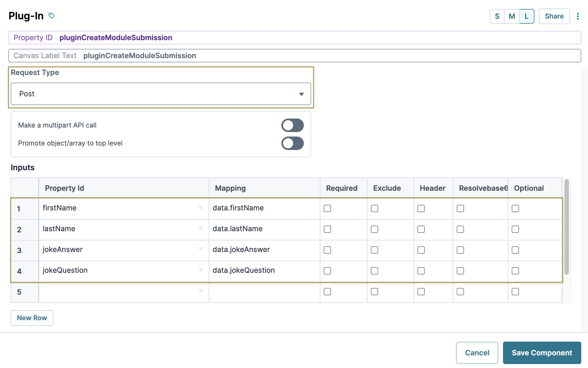588x368 pixels.
Task: Click the data.lastName mapping cell
Action: pyautogui.click(x=265, y=229)
